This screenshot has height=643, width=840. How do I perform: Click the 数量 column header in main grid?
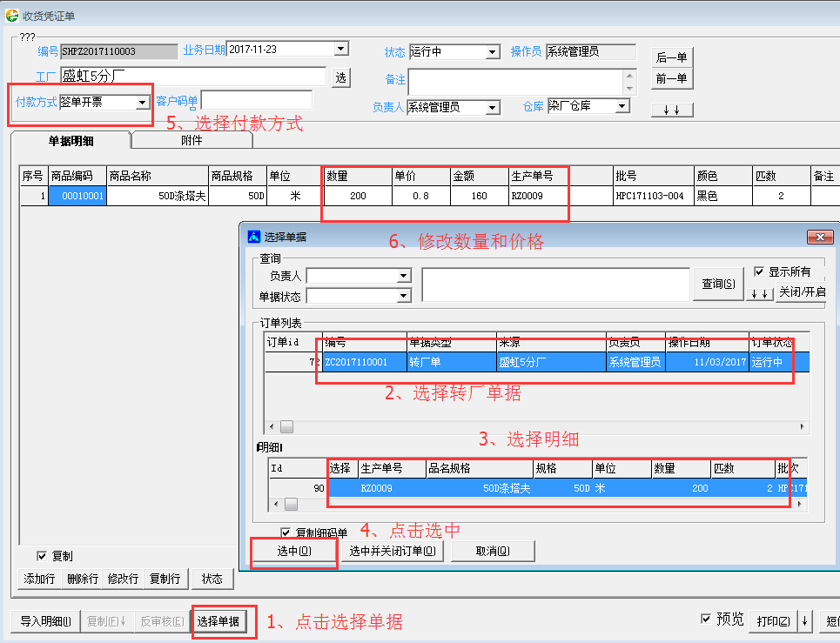click(358, 176)
